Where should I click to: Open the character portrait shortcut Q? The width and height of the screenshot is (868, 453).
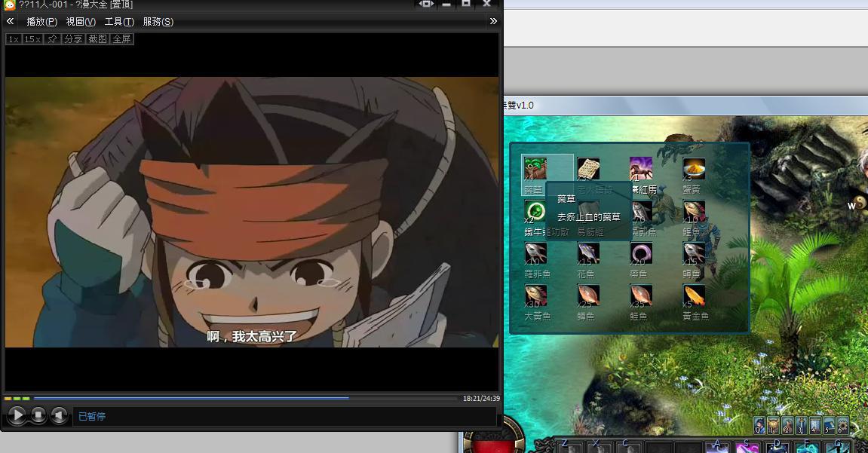tap(759, 425)
